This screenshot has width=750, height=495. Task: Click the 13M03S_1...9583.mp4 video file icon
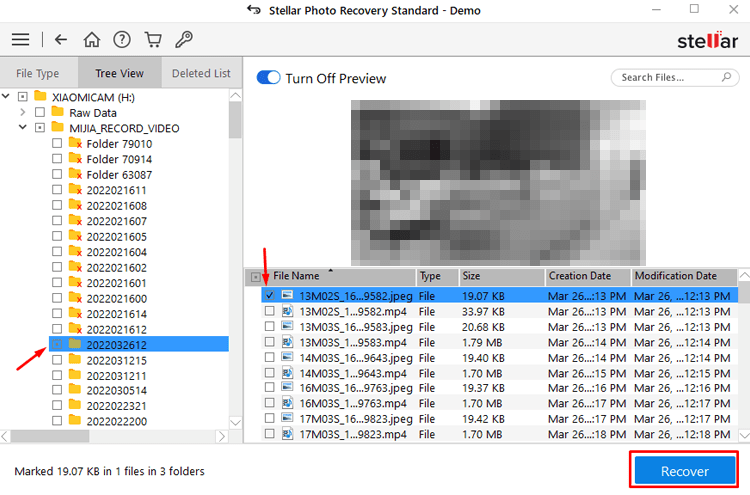[x=287, y=342]
